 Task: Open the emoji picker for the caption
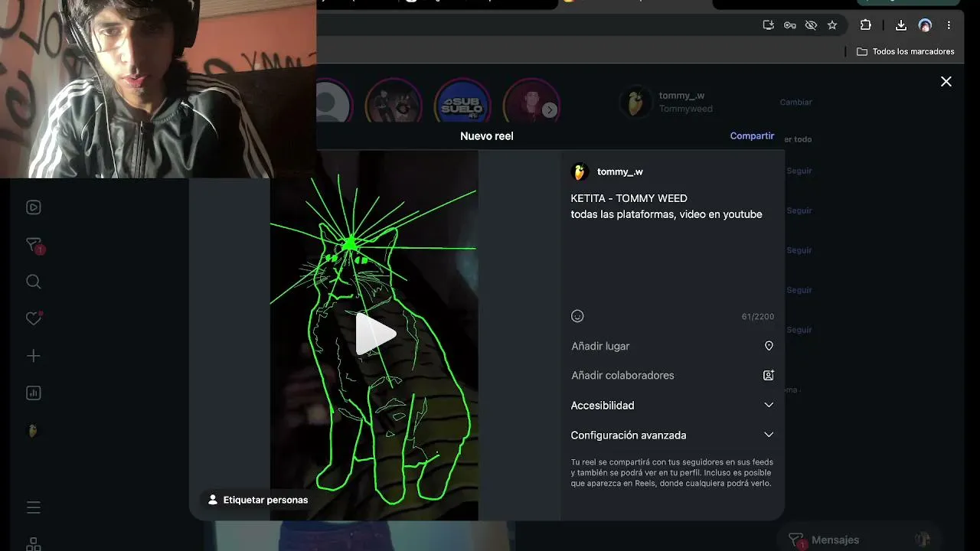577,316
